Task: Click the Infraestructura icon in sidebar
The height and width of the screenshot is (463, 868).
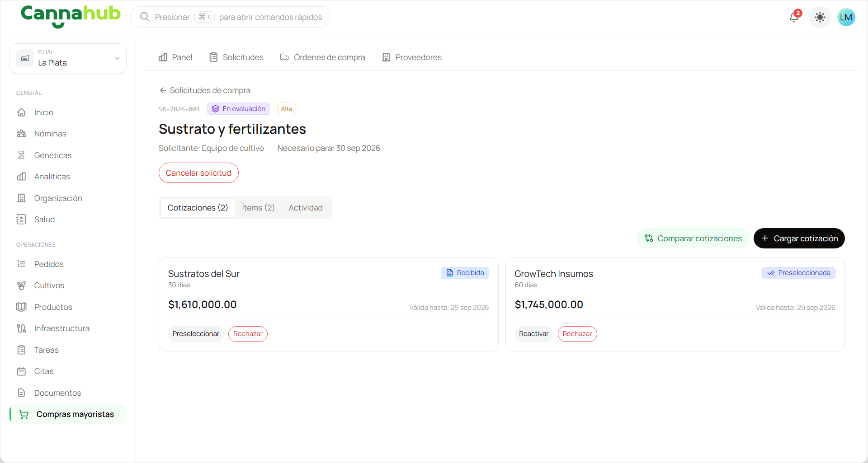Action: pos(21,328)
